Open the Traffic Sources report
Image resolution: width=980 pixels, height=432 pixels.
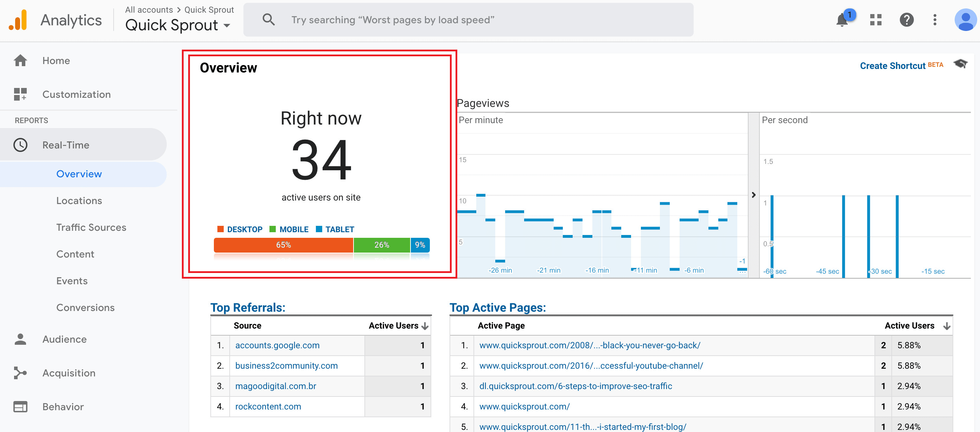tap(91, 227)
